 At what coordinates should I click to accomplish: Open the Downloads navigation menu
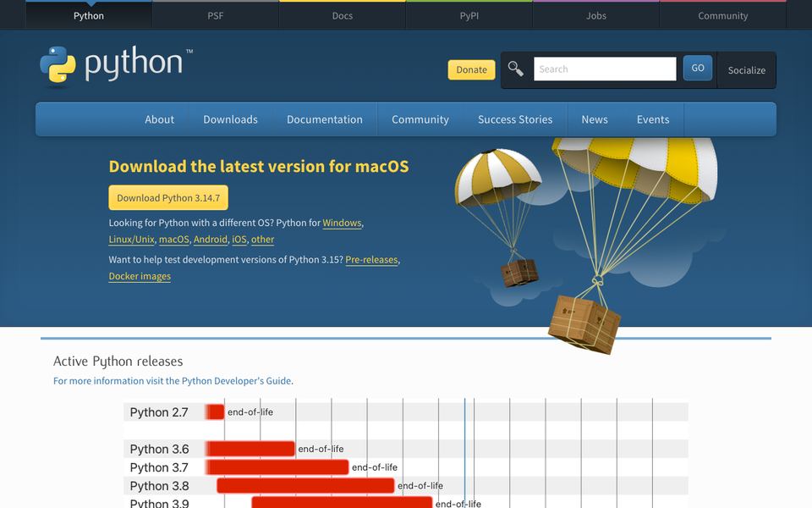click(x=230, y=119)
